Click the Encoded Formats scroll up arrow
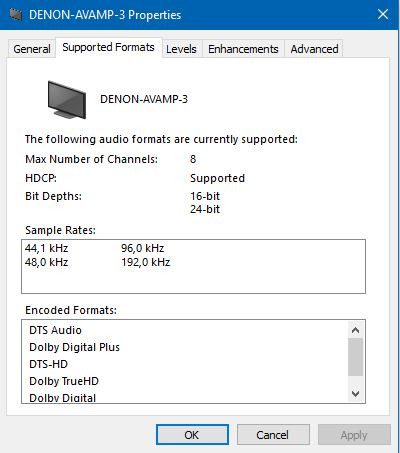This screenshot has height=453, width=400. (355, 330)
